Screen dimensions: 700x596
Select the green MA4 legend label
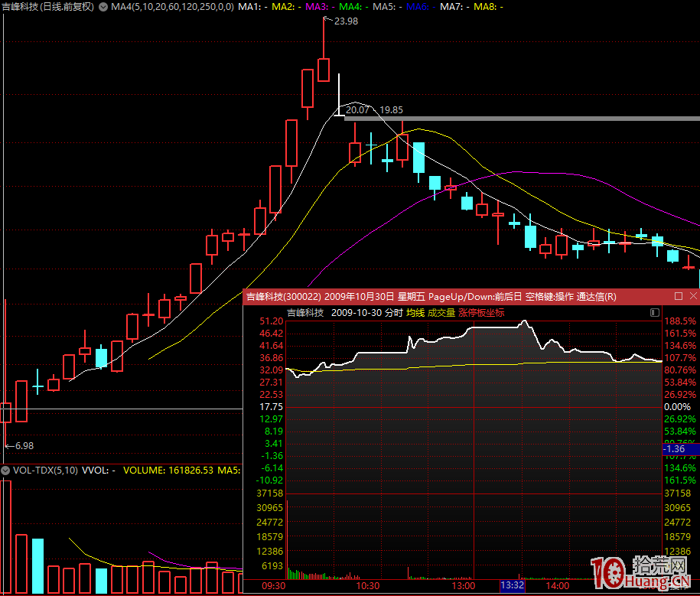[x=353, y=7]
